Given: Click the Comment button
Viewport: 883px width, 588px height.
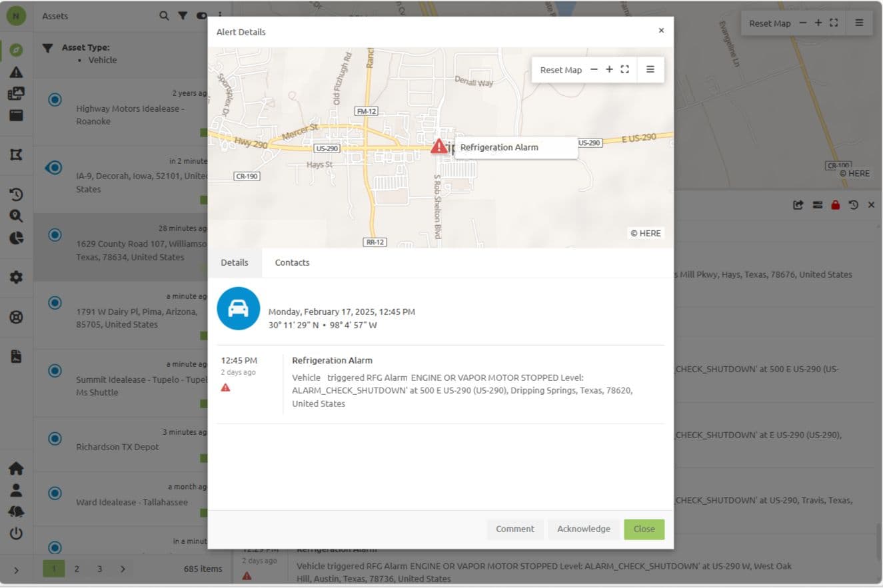Looking at the screenshot, I should coord(514,529).
